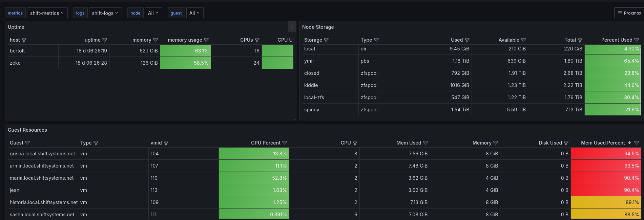
Task: Sort by the uptime column header
Action: point(92,40)
